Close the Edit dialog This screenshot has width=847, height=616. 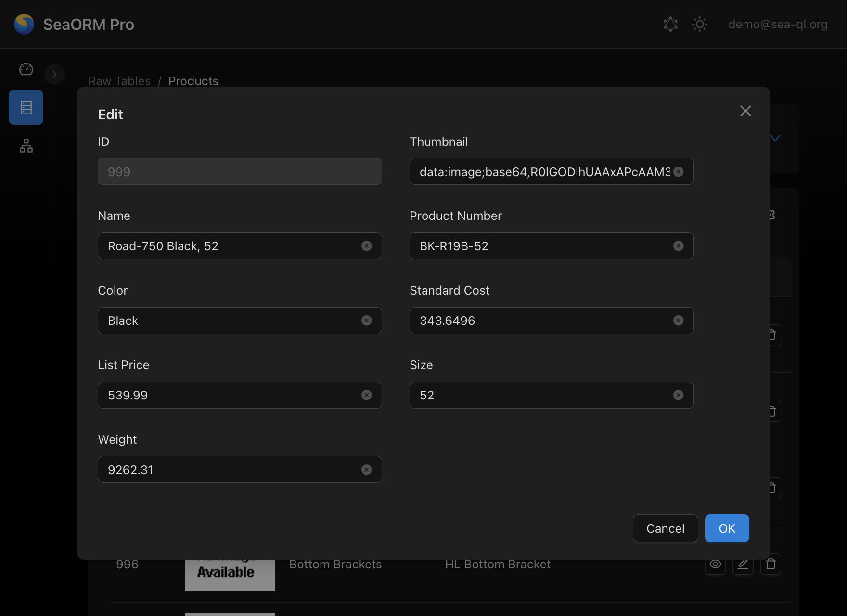pyautogui.click(x=745, y=111)
